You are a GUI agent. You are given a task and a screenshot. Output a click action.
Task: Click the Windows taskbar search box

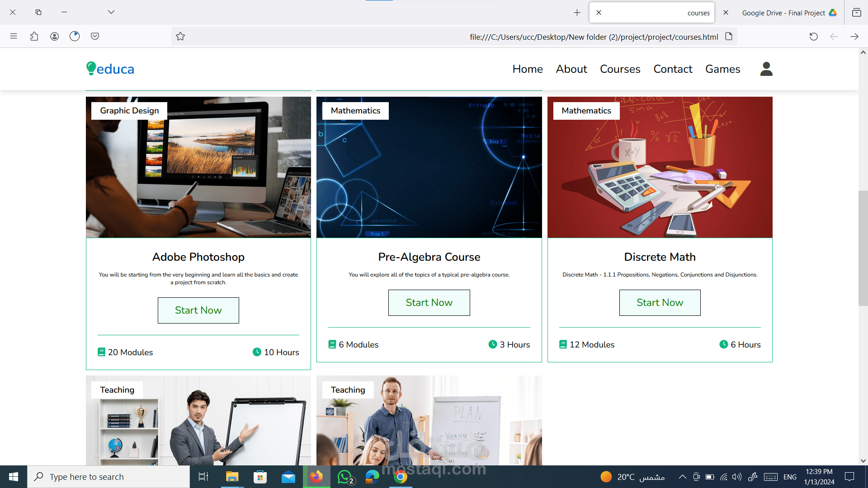point(108,477)
